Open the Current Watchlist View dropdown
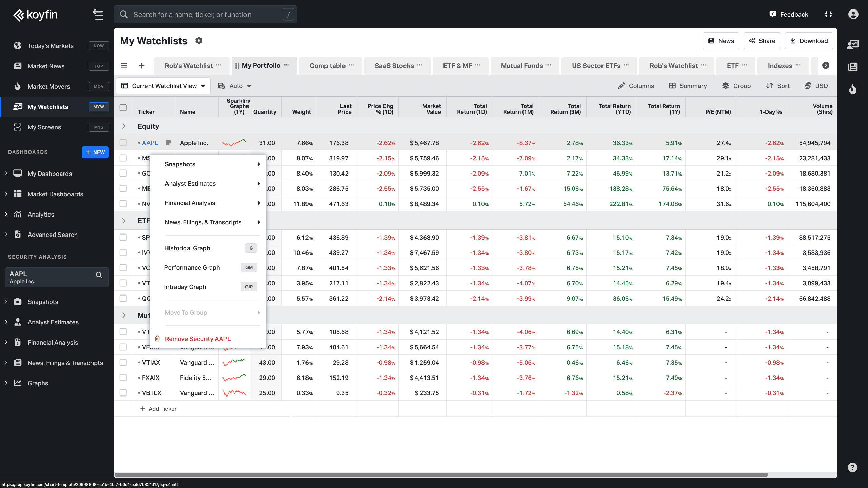868x488 pixels. (163, 86)
